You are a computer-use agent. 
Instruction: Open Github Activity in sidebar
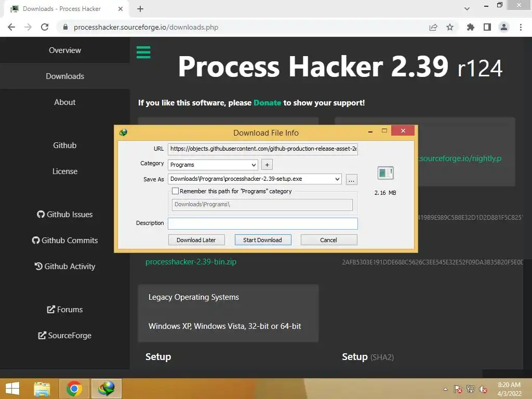coord(65,267)
